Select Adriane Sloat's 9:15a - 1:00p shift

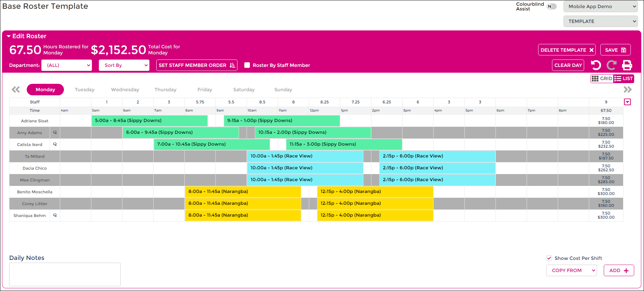tap(282, 121)
